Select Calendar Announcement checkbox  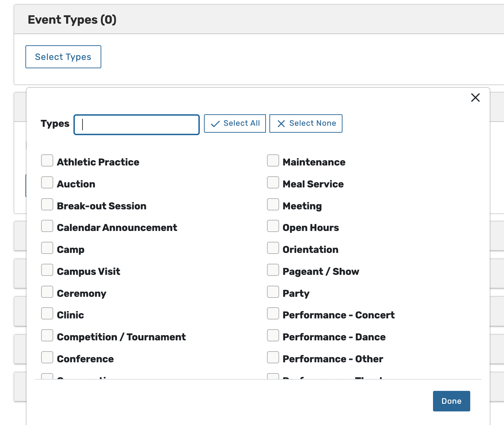pos(47,226)
